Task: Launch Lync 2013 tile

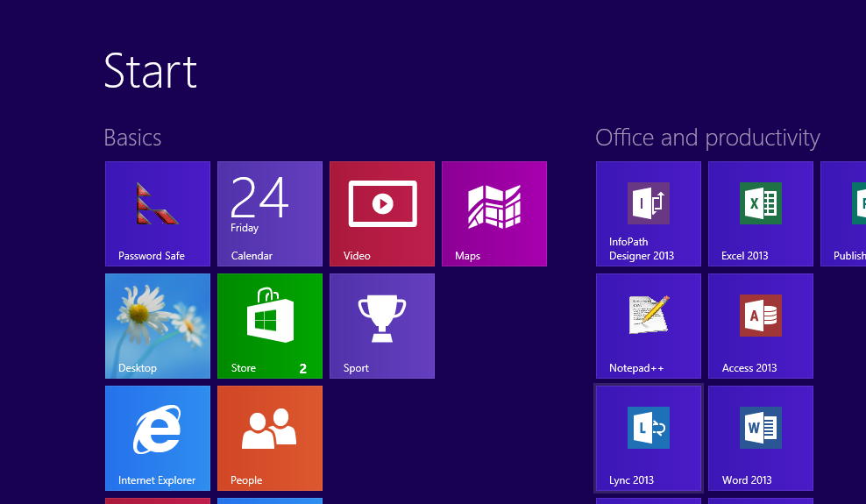Action: 649,438
